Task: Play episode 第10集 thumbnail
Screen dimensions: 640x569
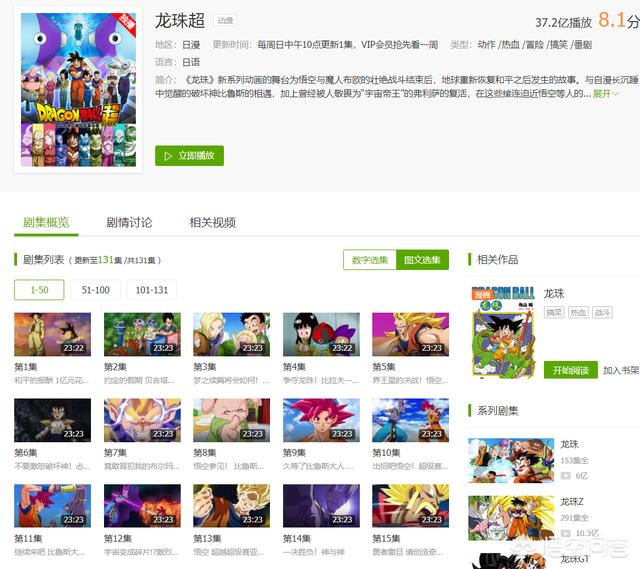Action: (x=411, y=420)
